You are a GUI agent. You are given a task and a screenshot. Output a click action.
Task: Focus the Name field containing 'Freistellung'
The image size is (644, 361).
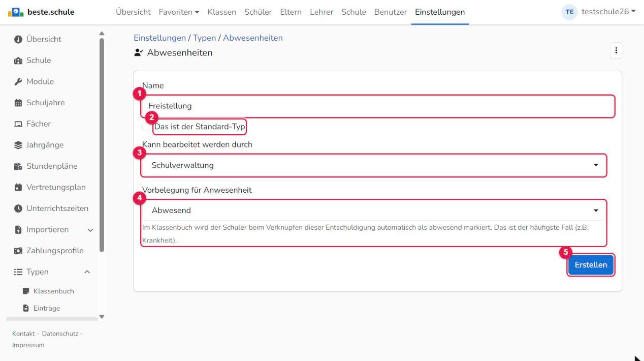click(x=378, y=106)
